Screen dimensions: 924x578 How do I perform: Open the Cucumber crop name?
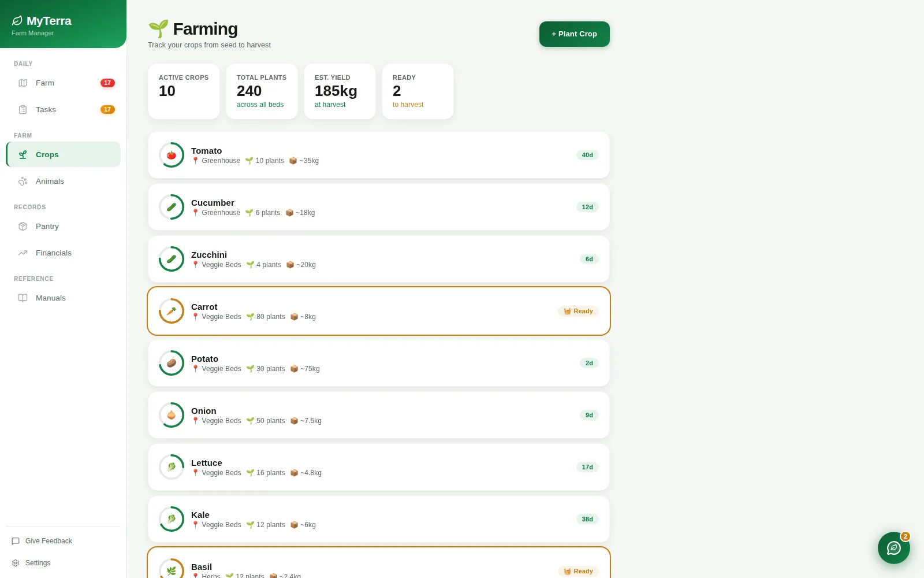tap(213, 203)
